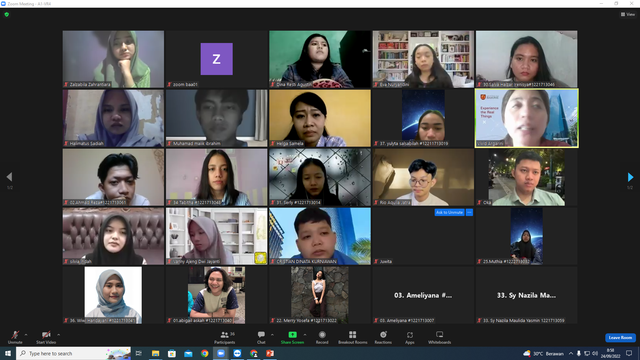
Task: Open the Windows Start menu
Action: click(x=8, y=353)
